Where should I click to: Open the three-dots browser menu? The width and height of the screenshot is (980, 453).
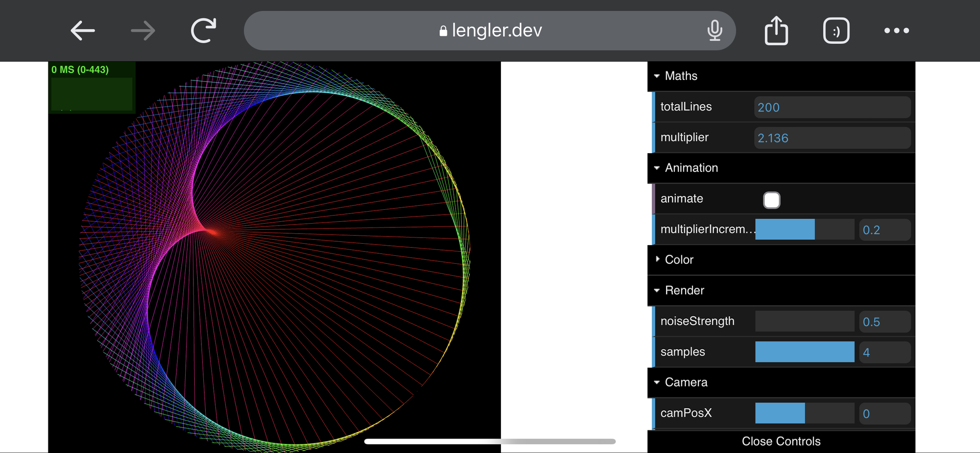pos(896,31)
